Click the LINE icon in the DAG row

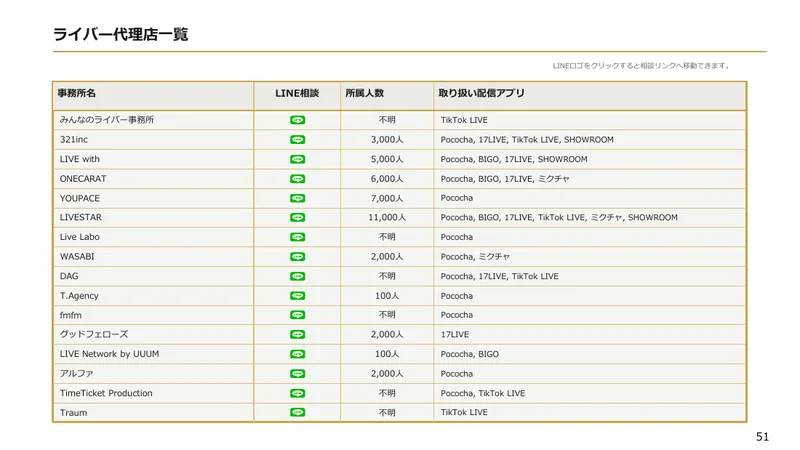[297, 276]
